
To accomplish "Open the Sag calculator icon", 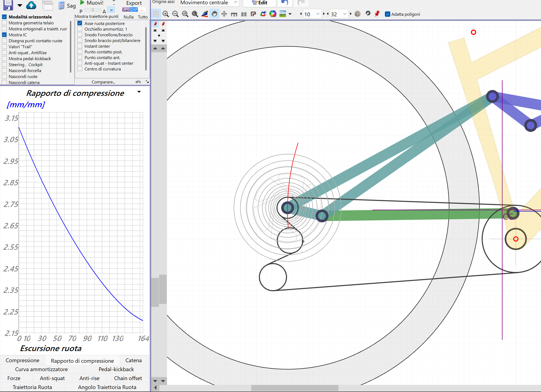I will [62, 5].
